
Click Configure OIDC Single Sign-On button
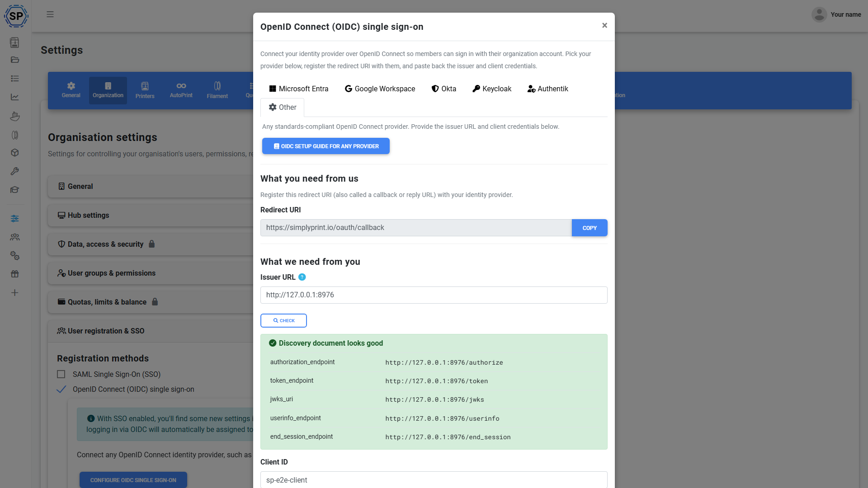133,480
